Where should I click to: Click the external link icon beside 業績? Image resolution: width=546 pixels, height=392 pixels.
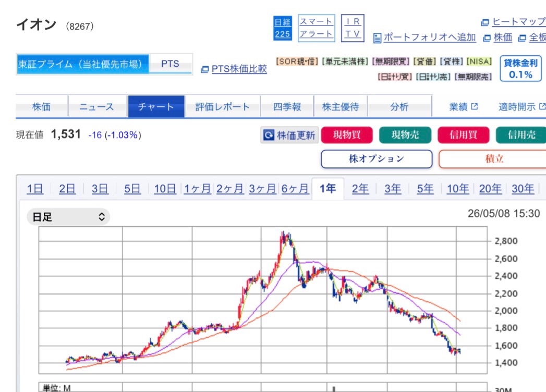click(x=474, y=106)
